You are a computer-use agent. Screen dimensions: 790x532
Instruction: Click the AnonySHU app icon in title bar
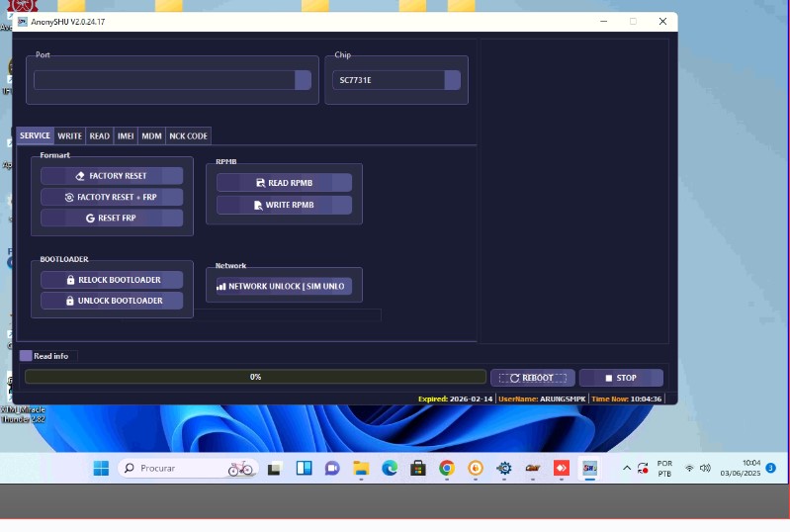pos(22,22)
